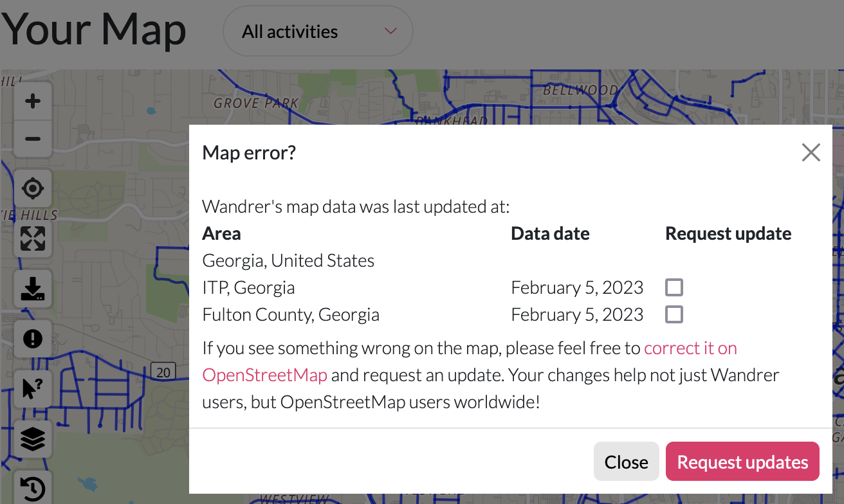Toggle fullscreen map with arrows icon
Image resolution: width=844 pixels, height=504 pixels.
33,239
